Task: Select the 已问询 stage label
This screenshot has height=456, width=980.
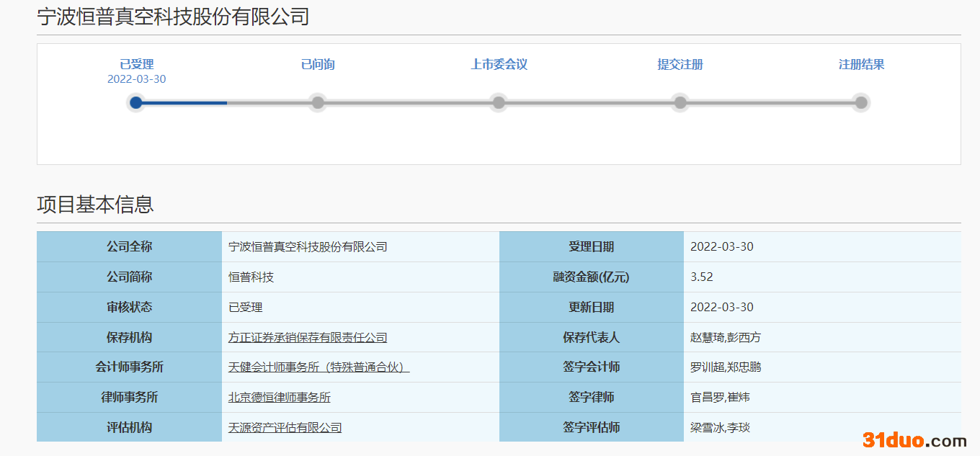Action: pyautogui.click(x=318, y=64)
